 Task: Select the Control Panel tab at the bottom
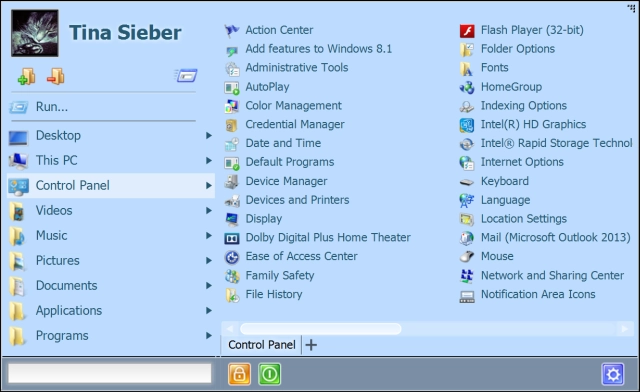click(x=261, y=345)
